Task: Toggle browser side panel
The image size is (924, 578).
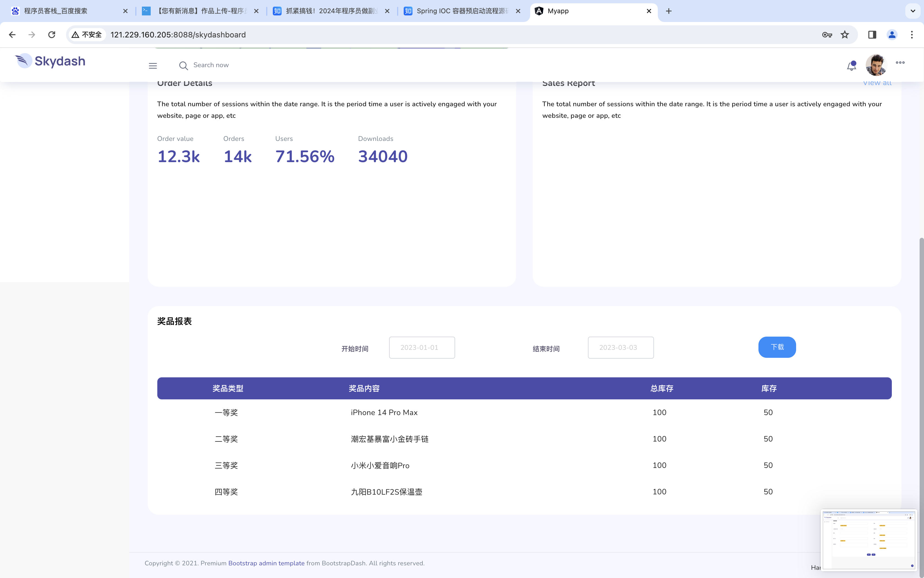Action: 872,35
